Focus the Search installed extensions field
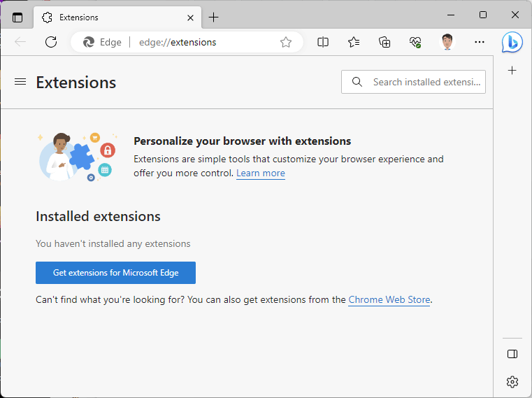This screenshot has width=532, height=398. click(413, 82)
